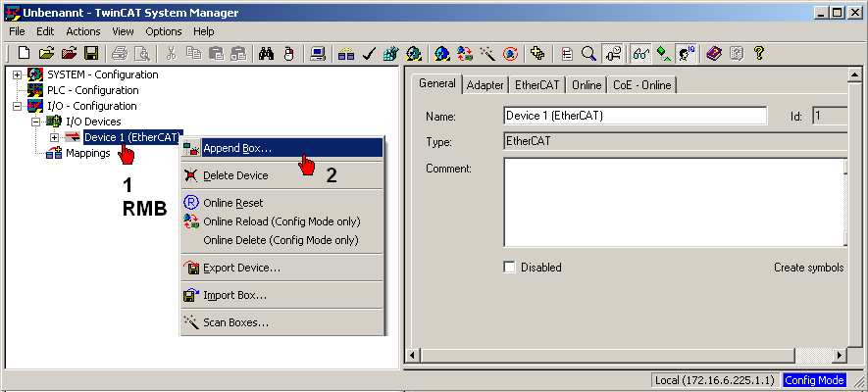
Task: Select the General tab
Action: [436, 83]
